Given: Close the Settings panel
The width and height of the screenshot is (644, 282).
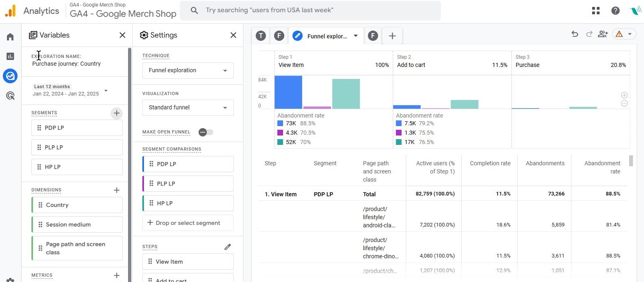Looking at the screenshot, I should [233, 35].
